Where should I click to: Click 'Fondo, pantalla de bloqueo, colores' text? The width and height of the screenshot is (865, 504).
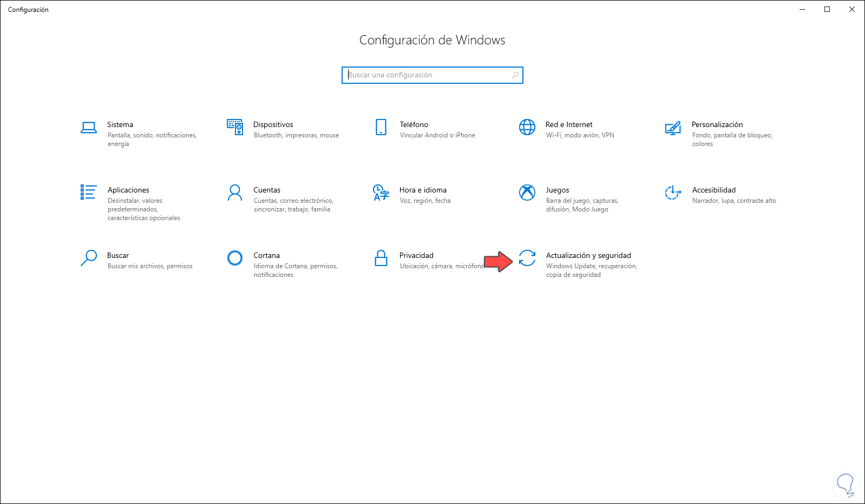coord(732,140)
